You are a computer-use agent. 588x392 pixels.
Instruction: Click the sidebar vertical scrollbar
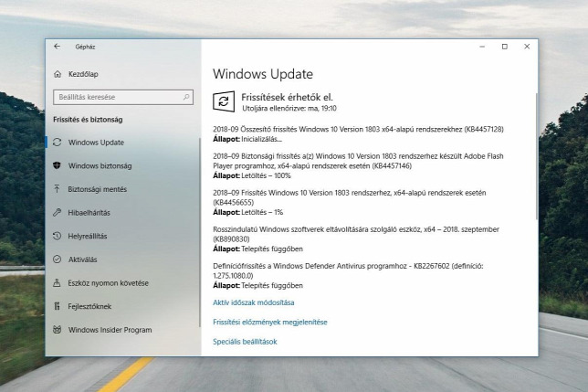199,233
